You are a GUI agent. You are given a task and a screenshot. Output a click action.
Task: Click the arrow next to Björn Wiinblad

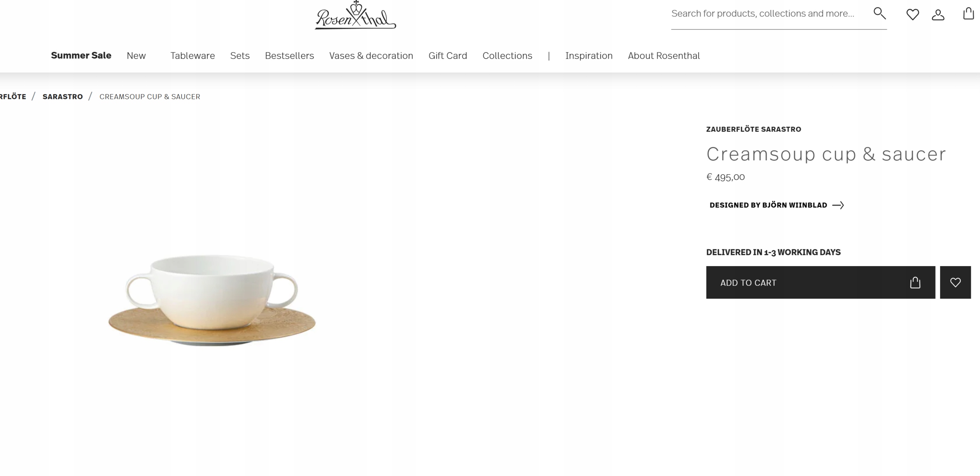click(838, 205)
